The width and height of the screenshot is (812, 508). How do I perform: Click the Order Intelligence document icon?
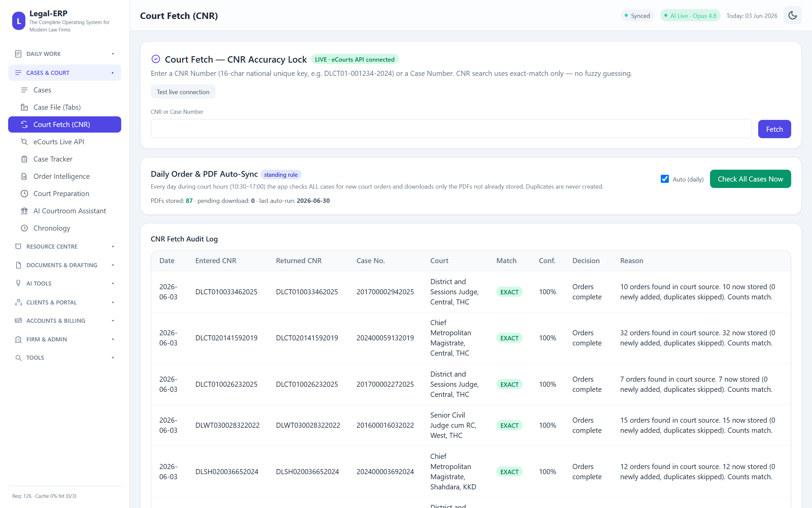point(24,176)
